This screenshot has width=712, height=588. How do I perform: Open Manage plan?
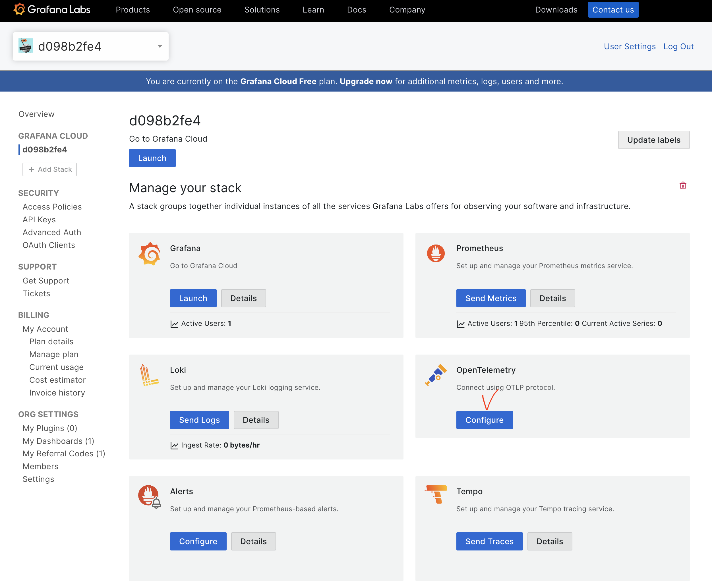54,355
